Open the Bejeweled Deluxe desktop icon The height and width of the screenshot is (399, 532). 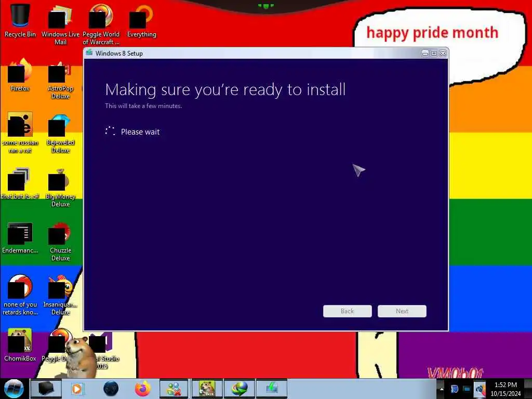(x=60, y=134)
